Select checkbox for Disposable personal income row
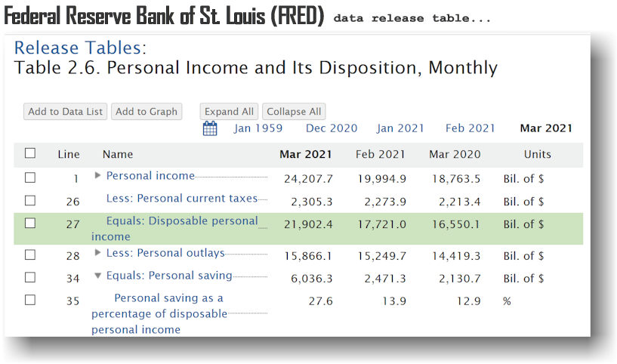The image size is (617, 364). click(30, 223)
